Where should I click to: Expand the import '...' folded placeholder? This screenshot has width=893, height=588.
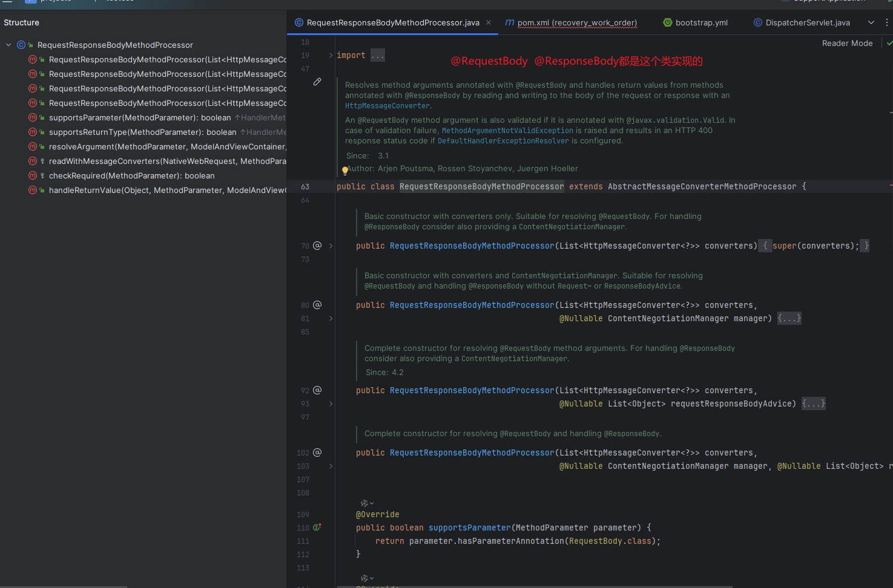point(377,55)
